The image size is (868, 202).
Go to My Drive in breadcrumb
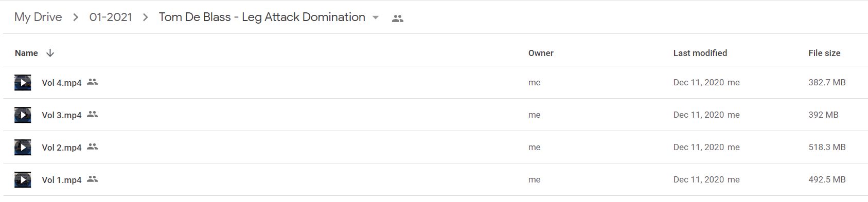(x=38, y=17)
